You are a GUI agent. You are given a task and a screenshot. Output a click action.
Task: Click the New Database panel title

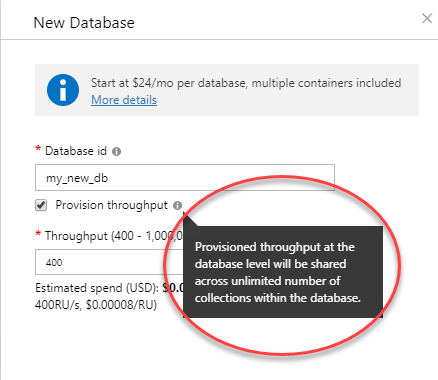click(x=84, y=23)
